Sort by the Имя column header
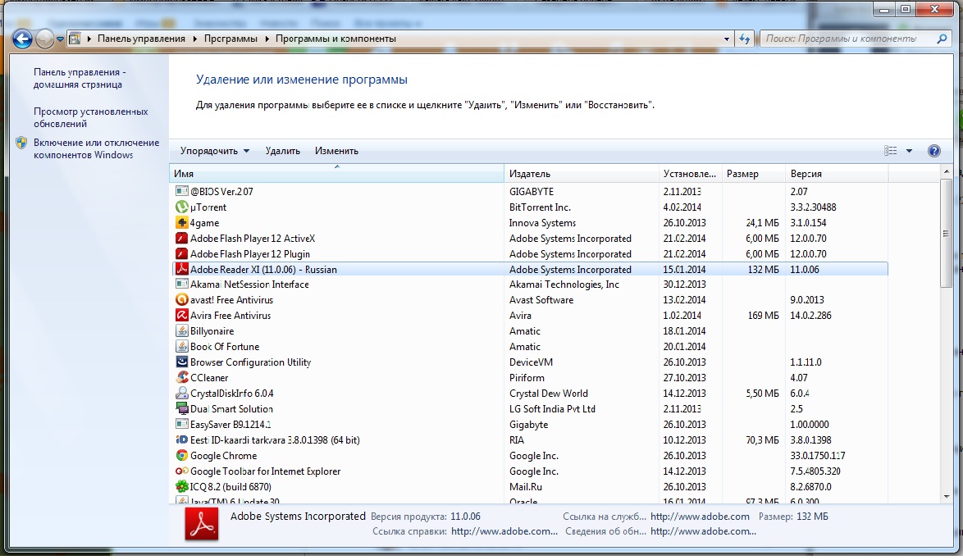The width and height of the screenshot is (963, 560). 336,174
